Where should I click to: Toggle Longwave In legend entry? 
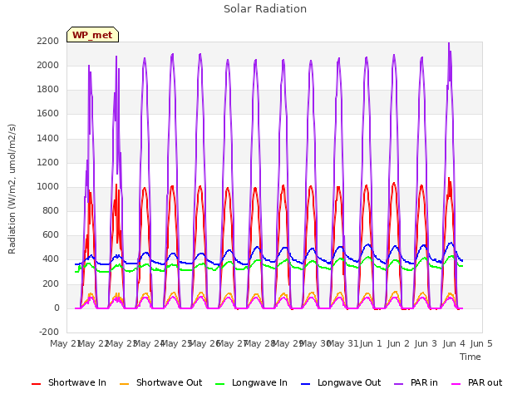251,382
